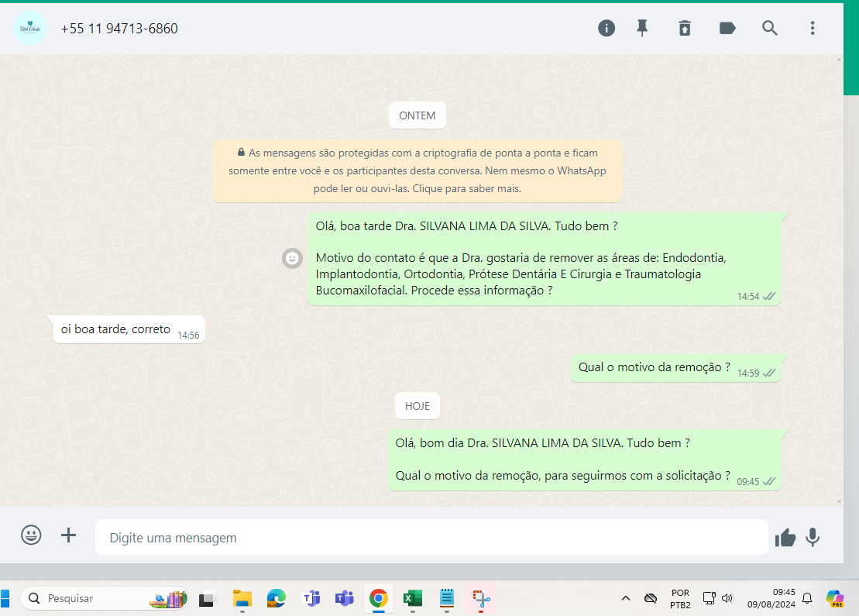Open Notepad from the taskbar
This screenshot has height=616, width=859.
[447, 598]
